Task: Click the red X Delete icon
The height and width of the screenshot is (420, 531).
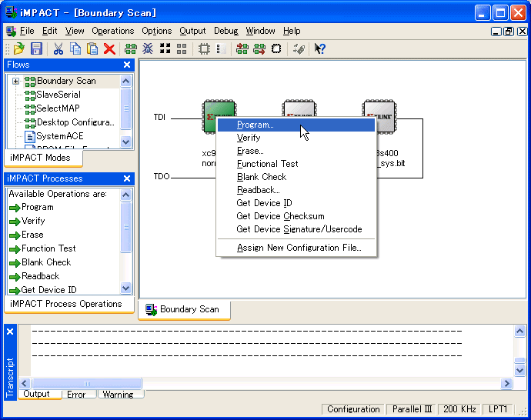Action: (109, 48)
